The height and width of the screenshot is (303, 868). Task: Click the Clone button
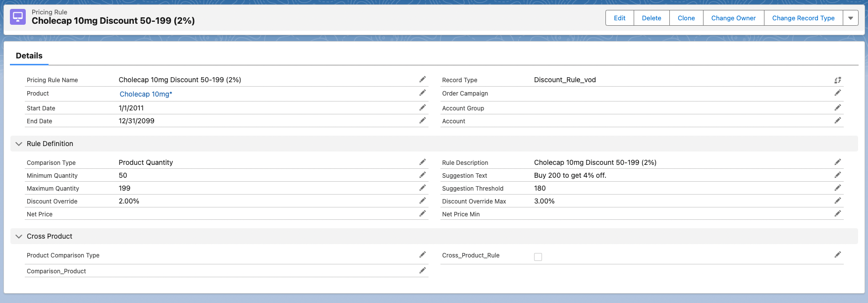[686, 18]
